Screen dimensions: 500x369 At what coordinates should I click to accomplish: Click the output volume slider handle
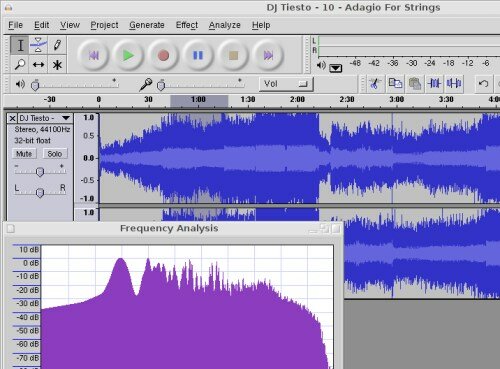pyautogui.click(x=35, y=85)
